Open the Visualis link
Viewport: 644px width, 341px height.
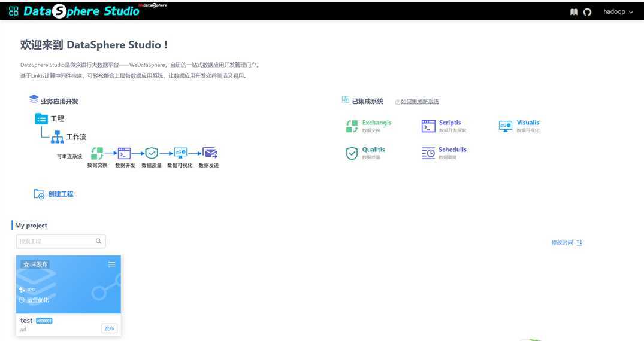[x=528, y=123]
